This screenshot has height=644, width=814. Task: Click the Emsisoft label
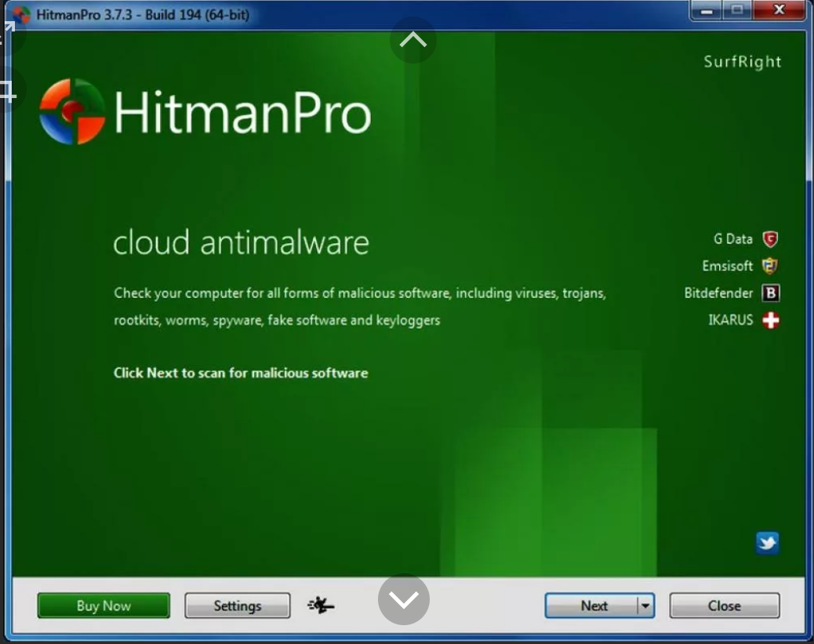pos(727,266)
